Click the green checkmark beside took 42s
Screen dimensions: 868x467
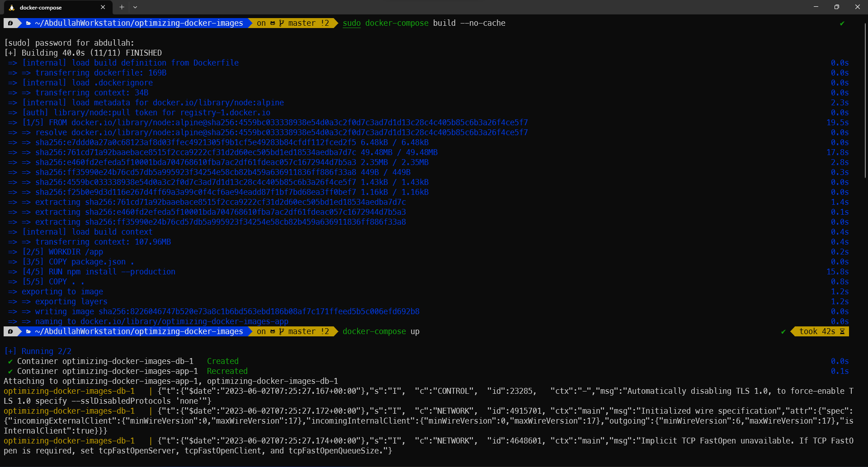(783, 331)
